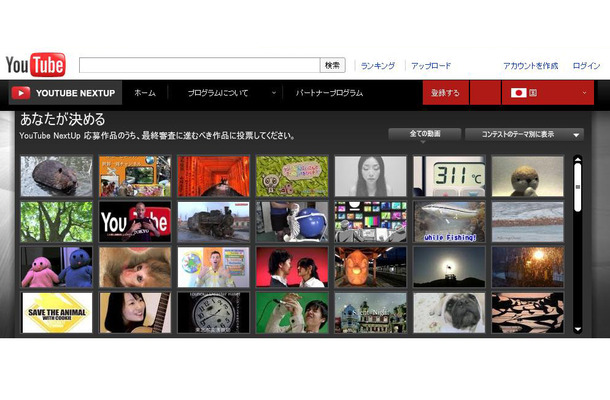Open the felt otter figure thumbnail

(528, 176)
